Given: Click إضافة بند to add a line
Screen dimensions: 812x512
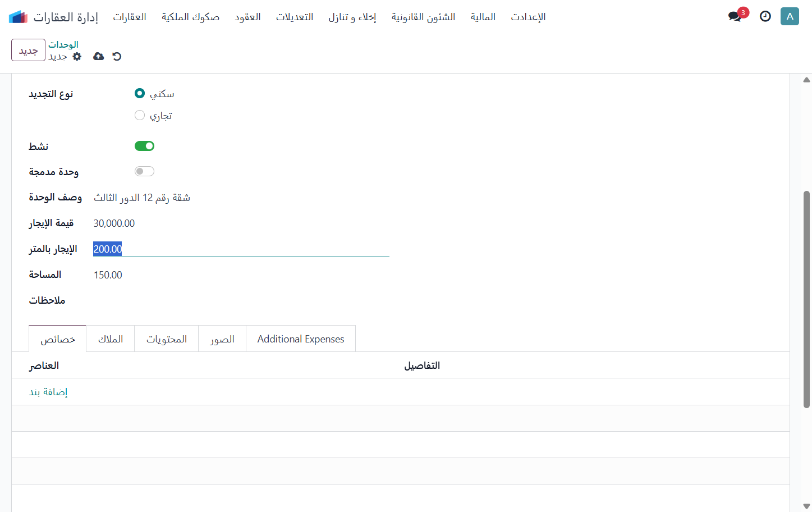Looking at the screenshot, I should 48,392.
